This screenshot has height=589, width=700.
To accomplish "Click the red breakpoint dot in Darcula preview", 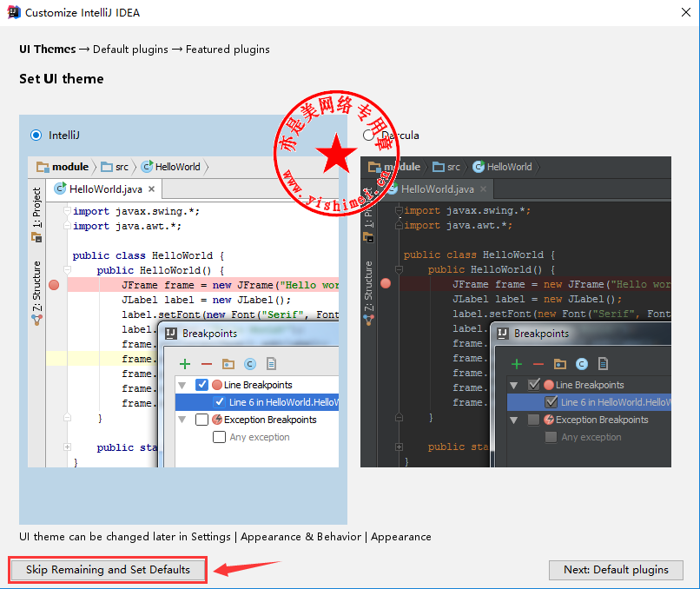I will click(386, 283).
